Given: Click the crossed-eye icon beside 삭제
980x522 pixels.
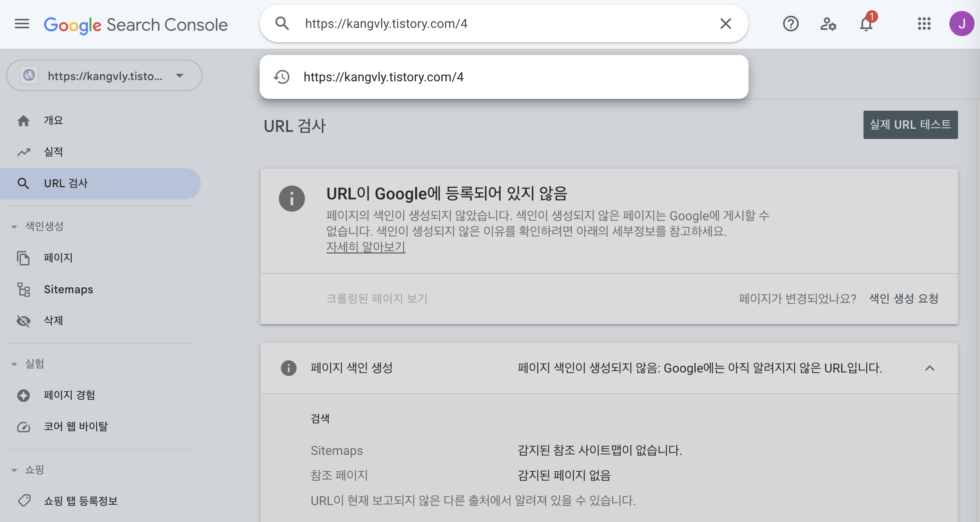Looking at the screenshot, I should [x=24, y=321].
